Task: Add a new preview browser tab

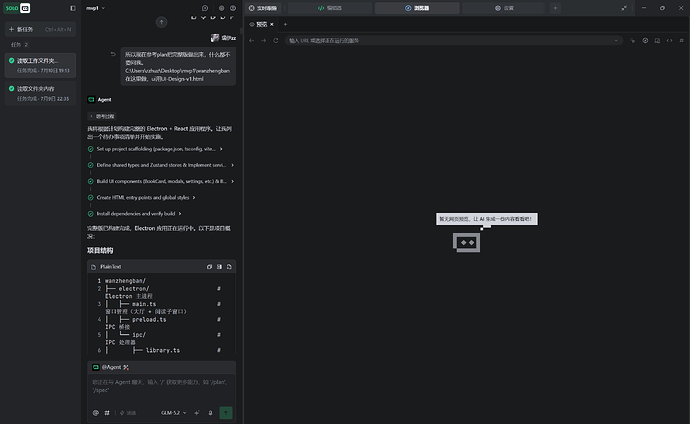Action: [x=285, y=24]
